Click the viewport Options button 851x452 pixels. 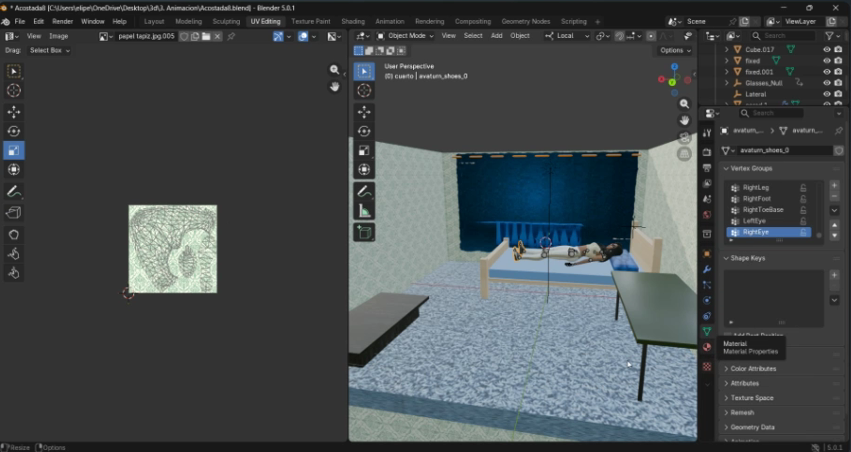[x=675, y=50]
